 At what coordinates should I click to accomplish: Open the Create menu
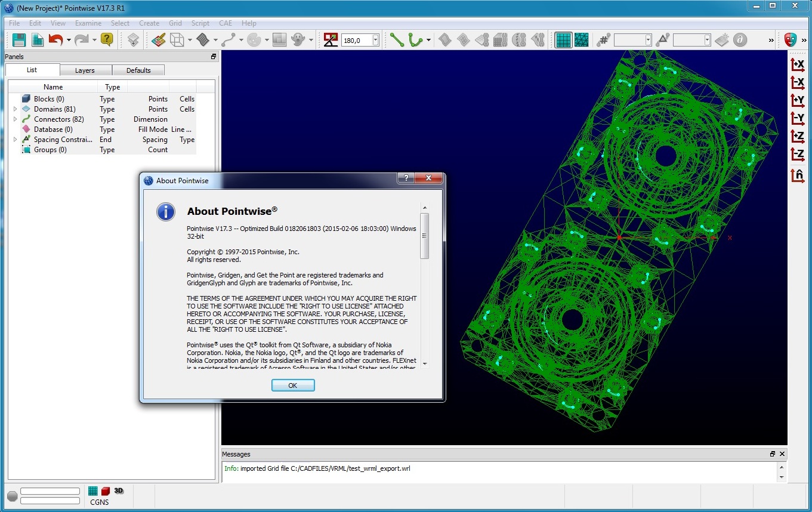click(149, 23)
